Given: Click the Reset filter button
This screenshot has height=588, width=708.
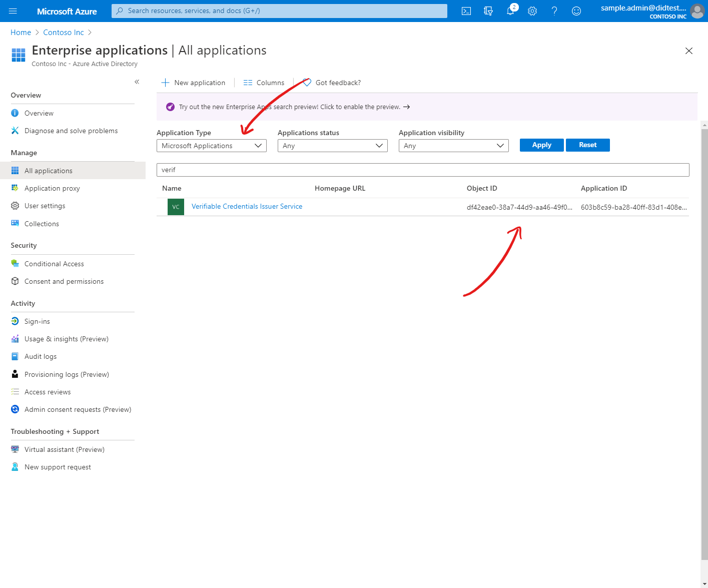Looking at the screenshot, I should 588,145.
